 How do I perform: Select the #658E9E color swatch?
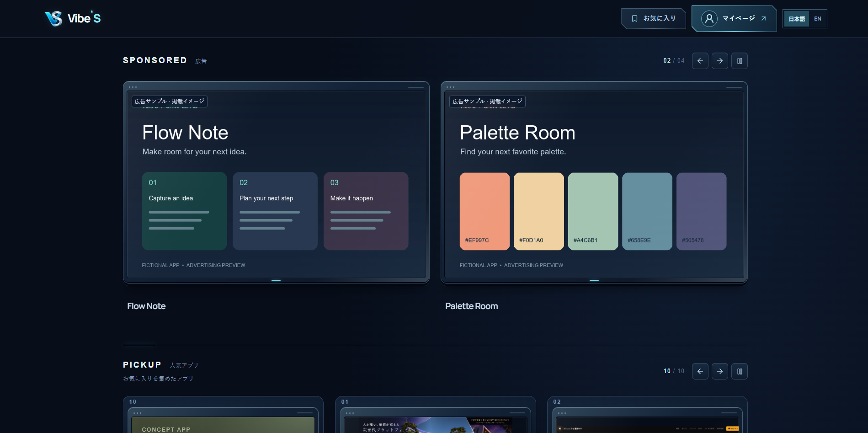(x=647, y=211)
